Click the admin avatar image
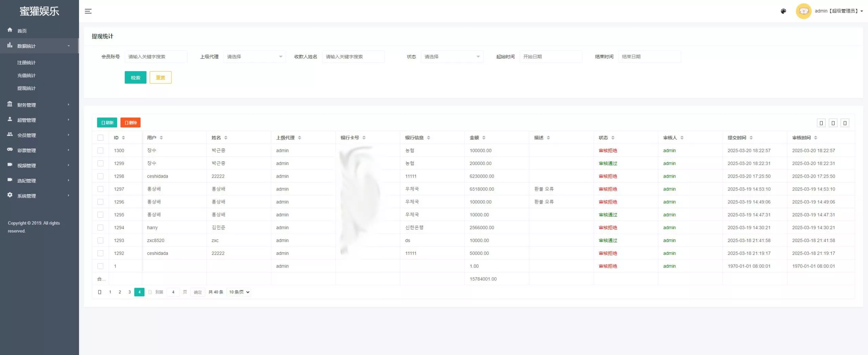This screenshot has width=868, height=355. [x=803, y=11]
